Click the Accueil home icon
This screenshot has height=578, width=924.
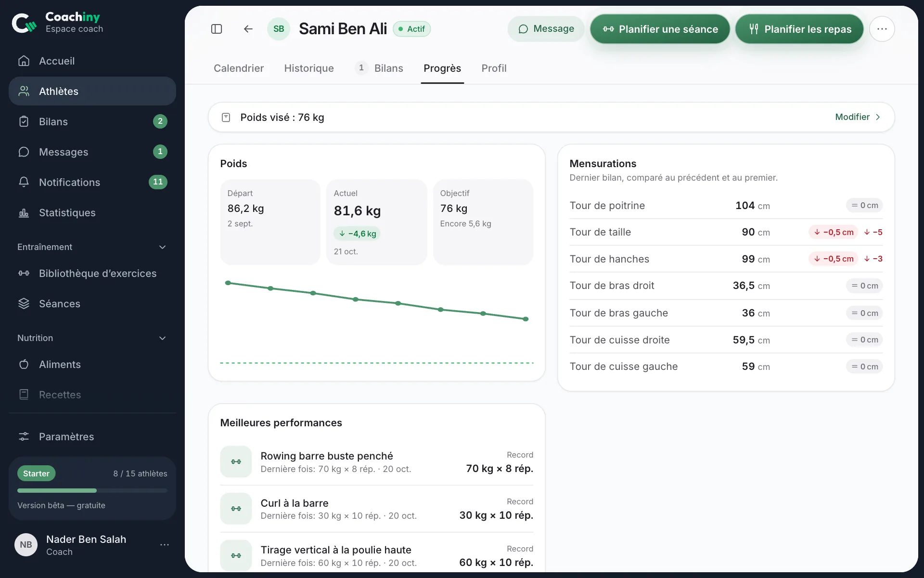[x=24, y=61]
